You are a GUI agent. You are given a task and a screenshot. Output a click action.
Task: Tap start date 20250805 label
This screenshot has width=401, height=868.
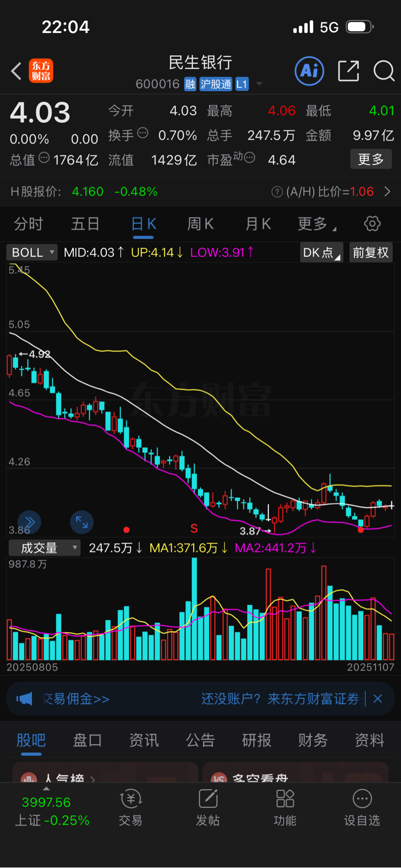(32, 667)
